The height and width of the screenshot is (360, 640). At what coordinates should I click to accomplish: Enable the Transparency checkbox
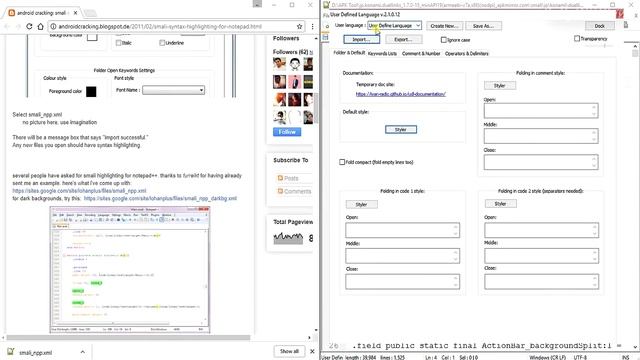tap(577, 38)
